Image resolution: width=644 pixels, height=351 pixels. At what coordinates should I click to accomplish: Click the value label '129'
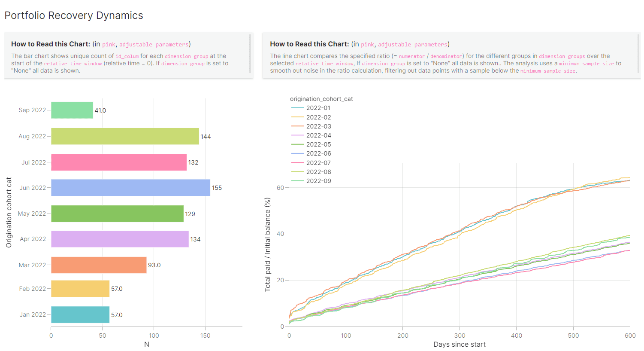pos(190,214)
